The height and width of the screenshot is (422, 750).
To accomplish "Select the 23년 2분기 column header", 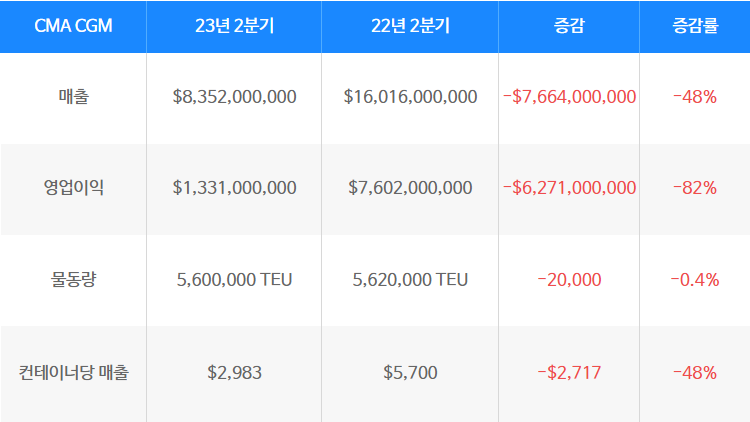I will tap(234, 26).
